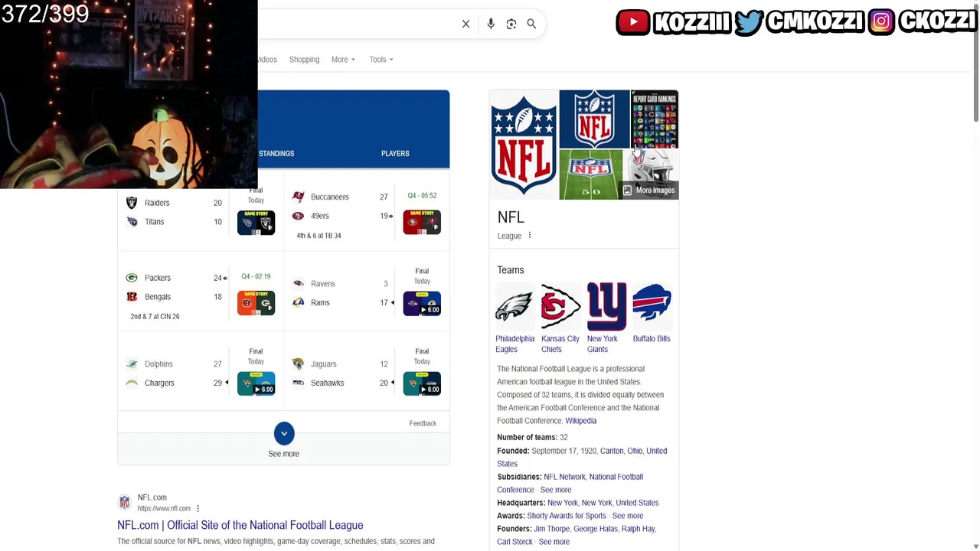Screen dimensions: 980x551
Task: Click the Raiders team logo
Action: pyautogui.click(x=132, y=203)
